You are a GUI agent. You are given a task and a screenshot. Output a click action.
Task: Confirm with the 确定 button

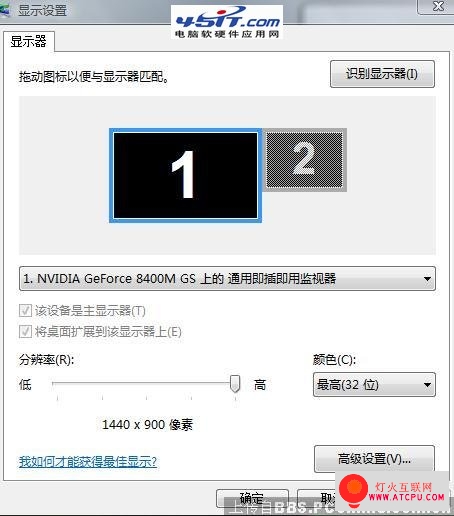[x=252, y=498]
